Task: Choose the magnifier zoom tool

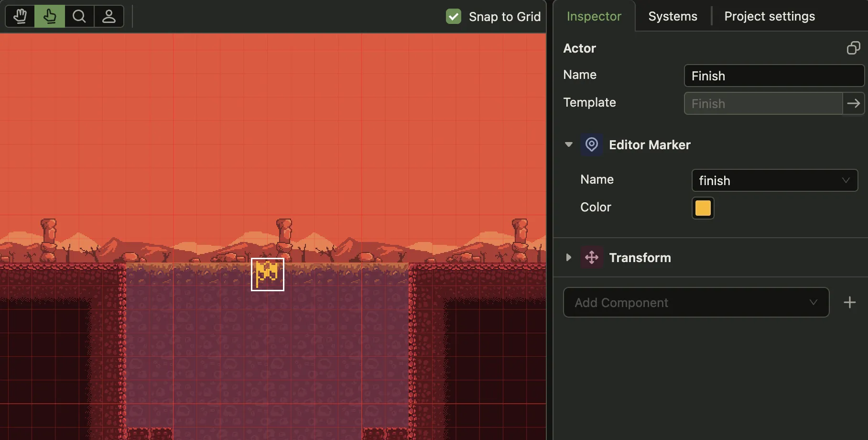Action: tap(79, 16)
